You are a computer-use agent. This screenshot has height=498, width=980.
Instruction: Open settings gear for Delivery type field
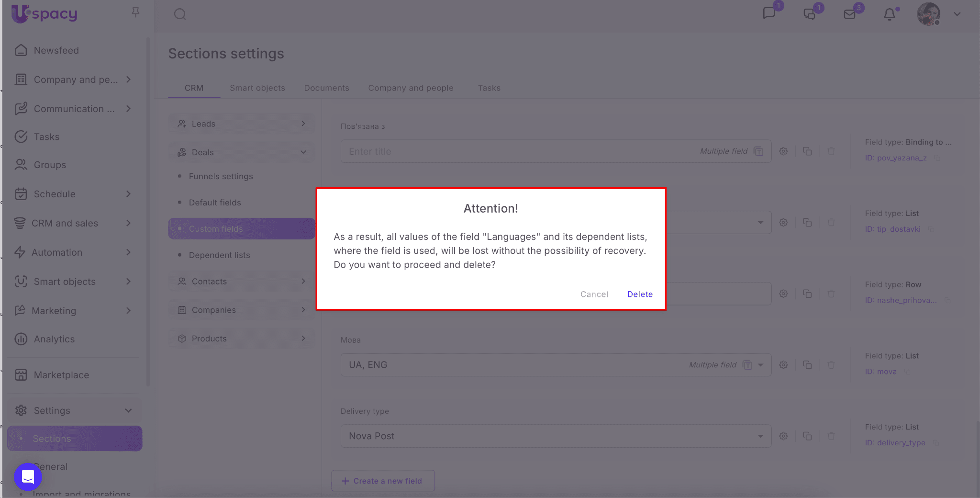pos(783,436)
